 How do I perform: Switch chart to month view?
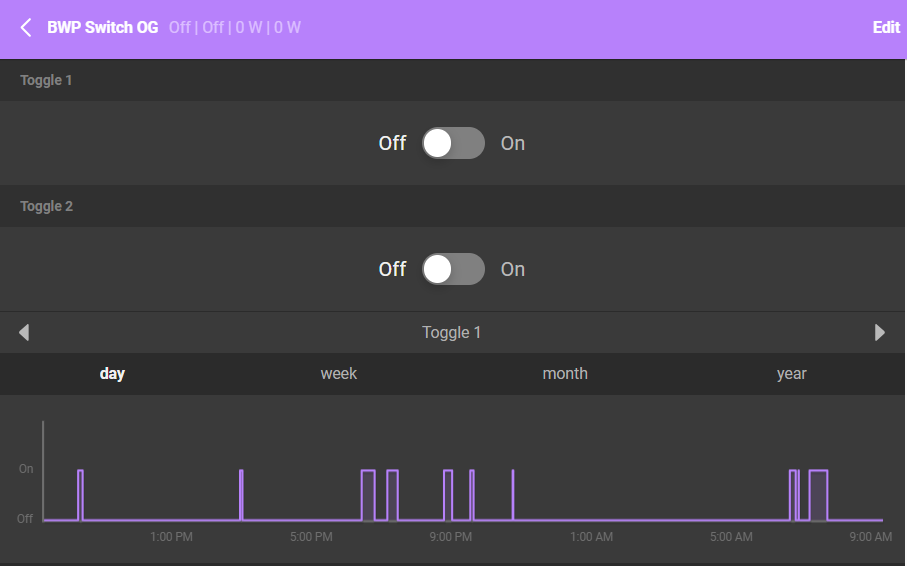coord(565,373)
